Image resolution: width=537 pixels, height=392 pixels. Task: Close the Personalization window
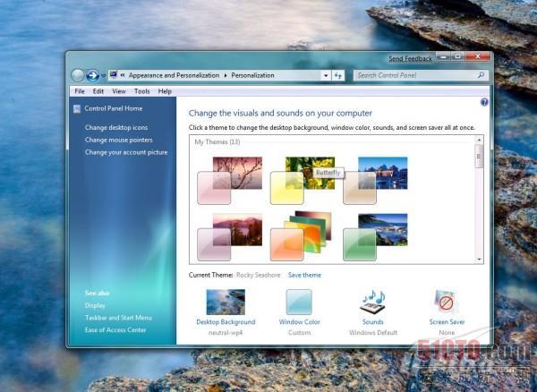coord(478,57)
